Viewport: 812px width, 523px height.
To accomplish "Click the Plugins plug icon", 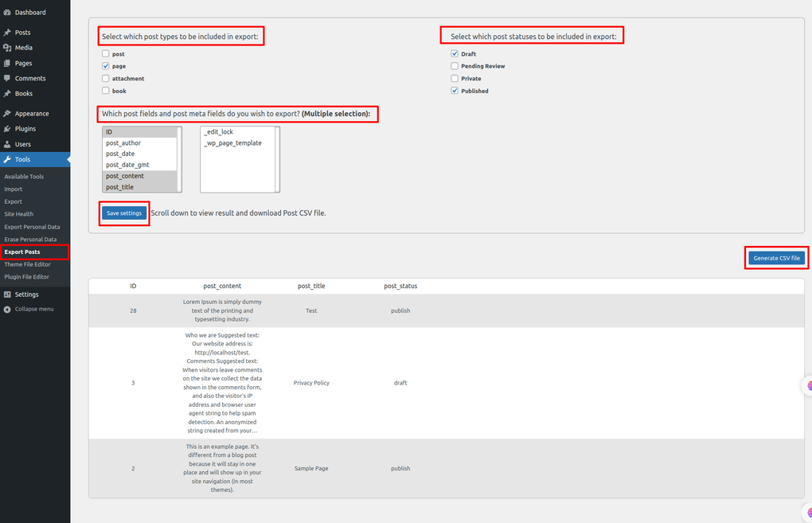I will (x=7, y=129).
